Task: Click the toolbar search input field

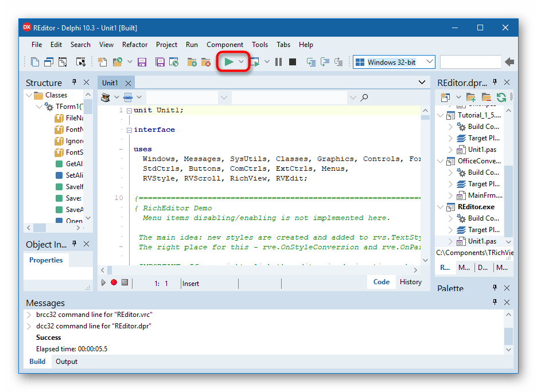Action: pyautogui.click(x=470, y=62)
